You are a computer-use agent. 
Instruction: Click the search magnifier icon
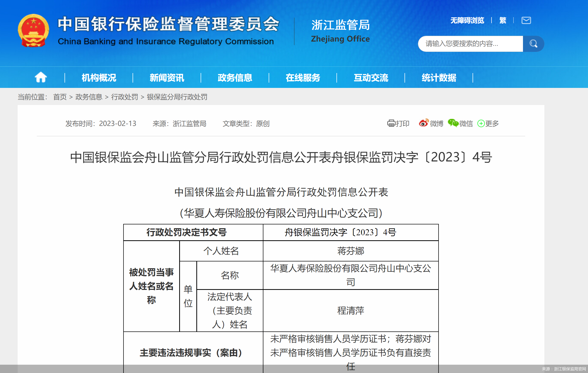pyautogui.click(x=533, y=43)
